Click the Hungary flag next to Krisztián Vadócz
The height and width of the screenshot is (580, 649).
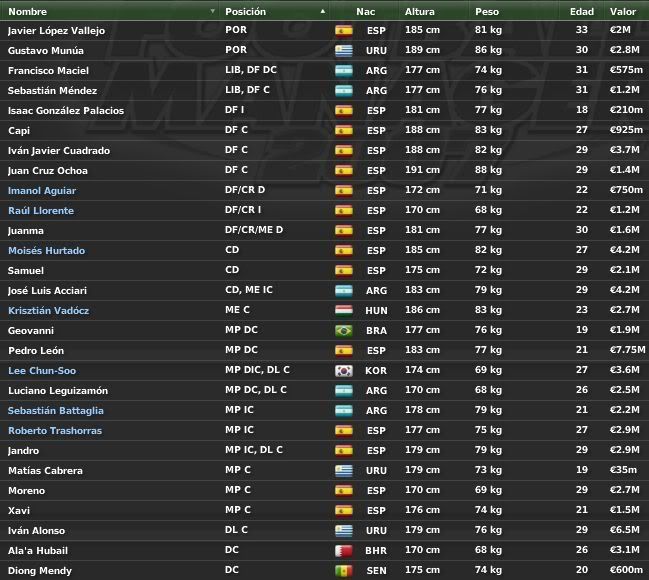(344, 310)
